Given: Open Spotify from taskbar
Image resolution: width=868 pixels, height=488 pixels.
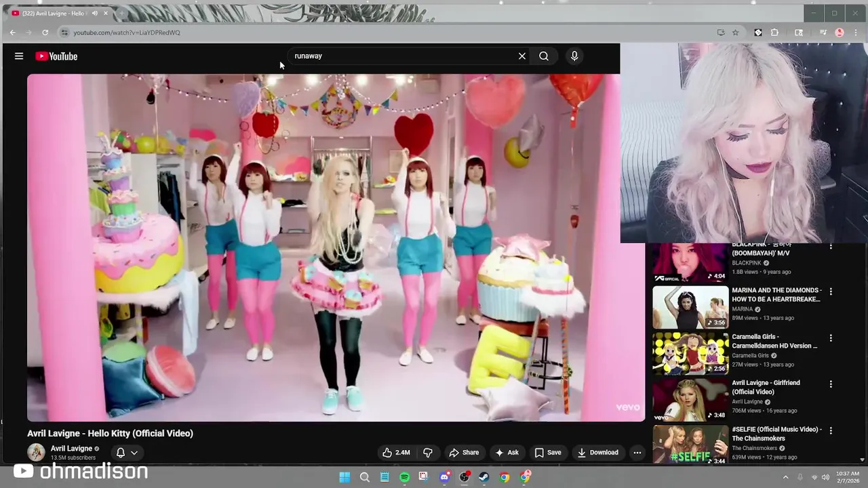Looking at the screenshot, I should [404, 477].
